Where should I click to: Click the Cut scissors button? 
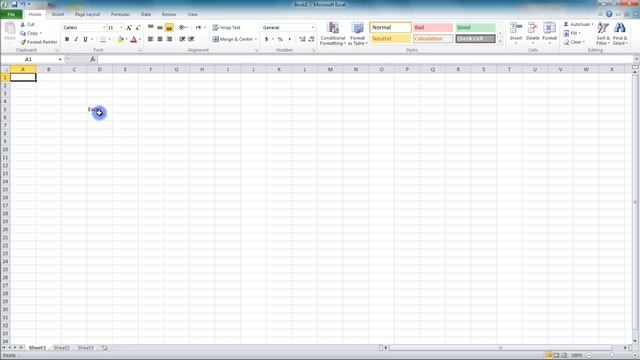coord(27,24)
